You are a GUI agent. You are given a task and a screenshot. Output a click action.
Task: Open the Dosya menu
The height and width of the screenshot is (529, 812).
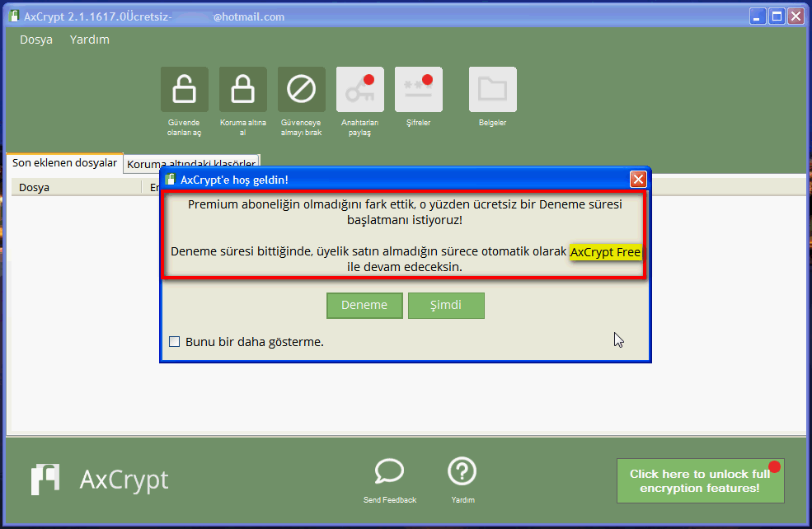36,40
